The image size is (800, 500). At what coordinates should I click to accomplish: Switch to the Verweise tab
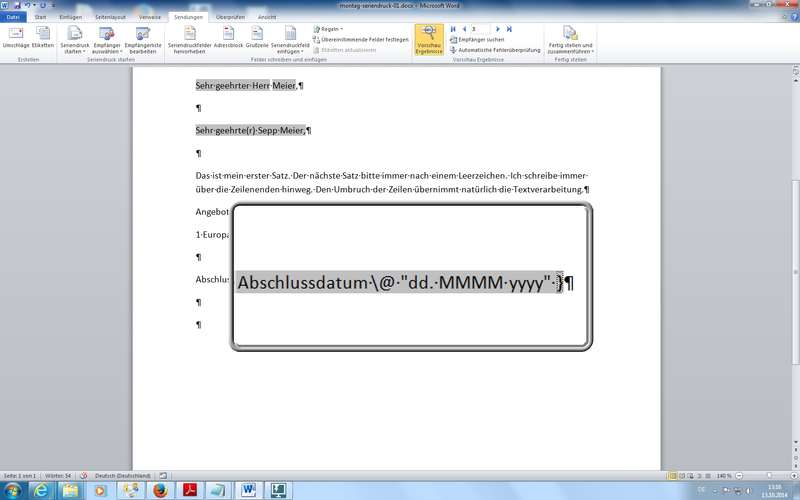[150, 17]
